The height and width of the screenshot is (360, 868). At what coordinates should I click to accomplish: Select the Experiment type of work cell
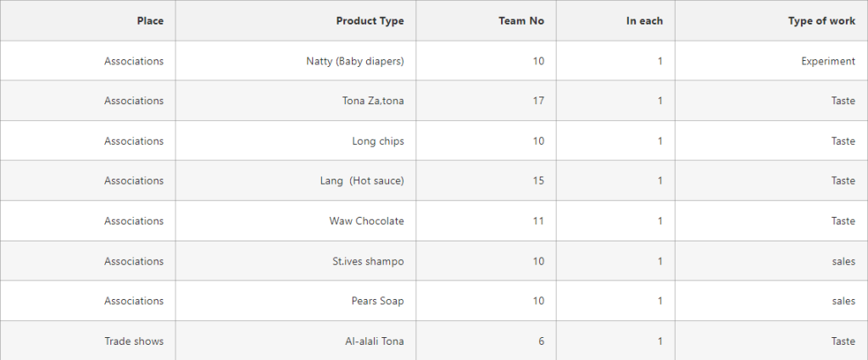pos(771,61)
